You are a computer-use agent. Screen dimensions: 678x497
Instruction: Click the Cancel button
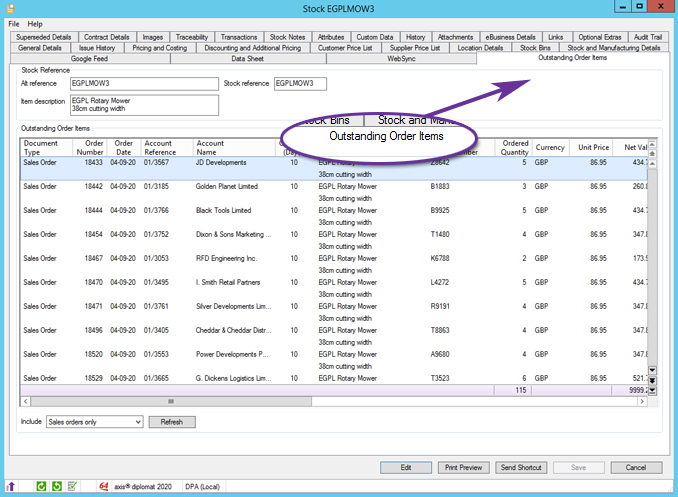tap(636, 468)
